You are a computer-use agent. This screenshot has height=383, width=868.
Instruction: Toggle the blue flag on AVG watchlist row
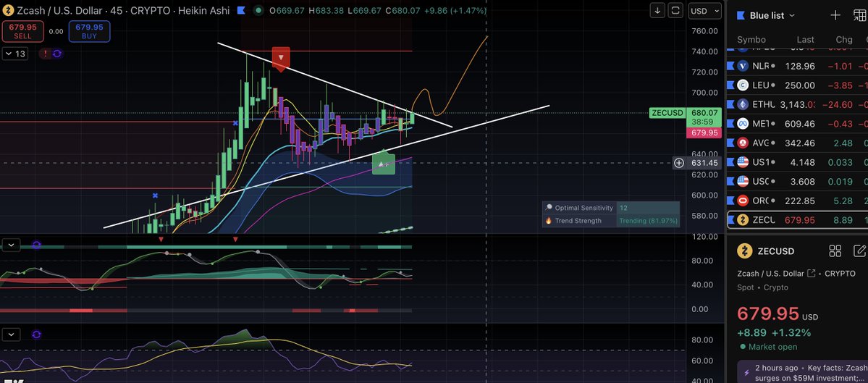tap(730, 143)
